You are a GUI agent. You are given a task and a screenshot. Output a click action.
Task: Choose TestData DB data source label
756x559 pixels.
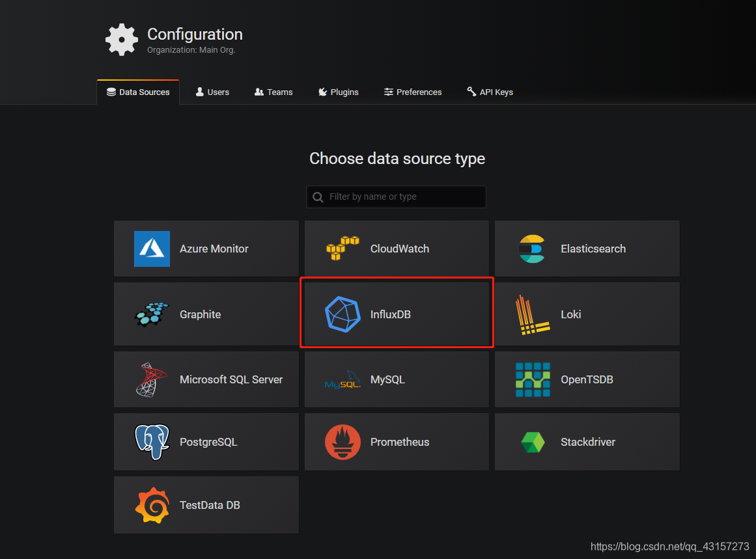[x=210, y=505]
